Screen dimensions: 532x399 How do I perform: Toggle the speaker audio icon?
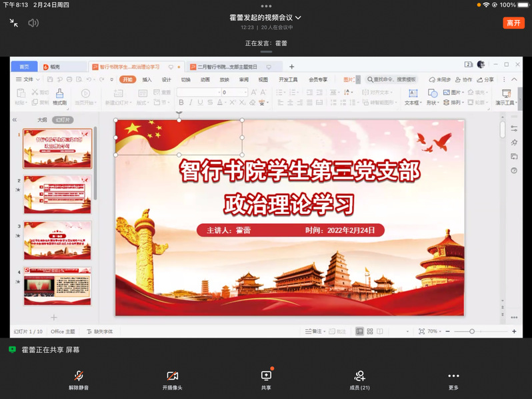click(33, 23)
